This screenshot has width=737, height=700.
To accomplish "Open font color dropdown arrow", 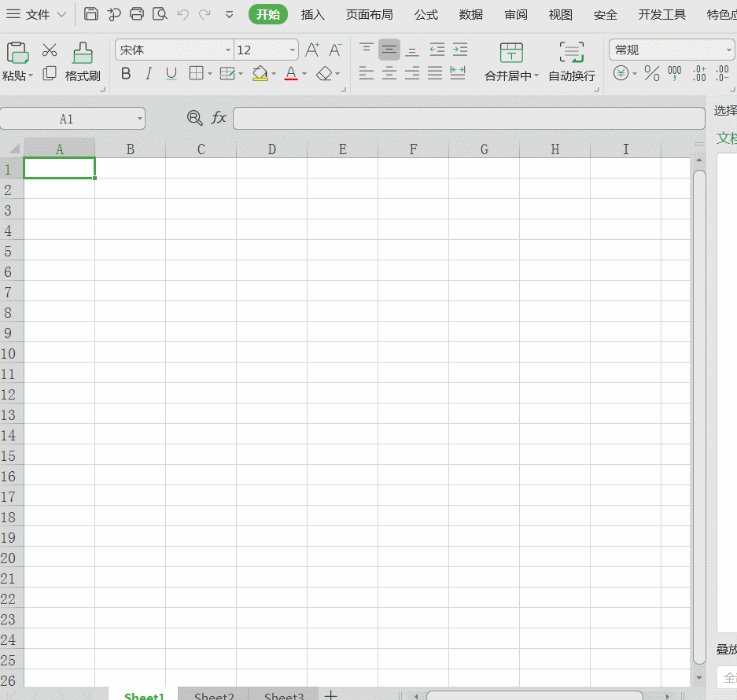I will pos(304,74).
